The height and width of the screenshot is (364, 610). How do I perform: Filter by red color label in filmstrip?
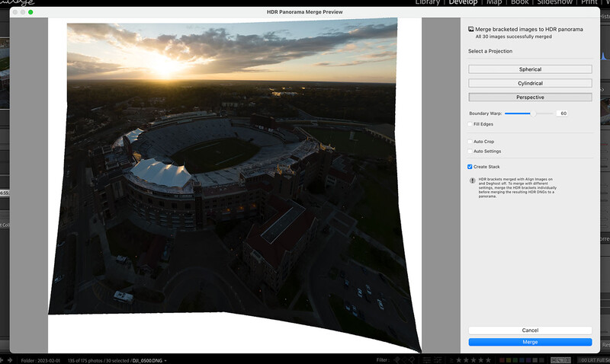point(502,360)
